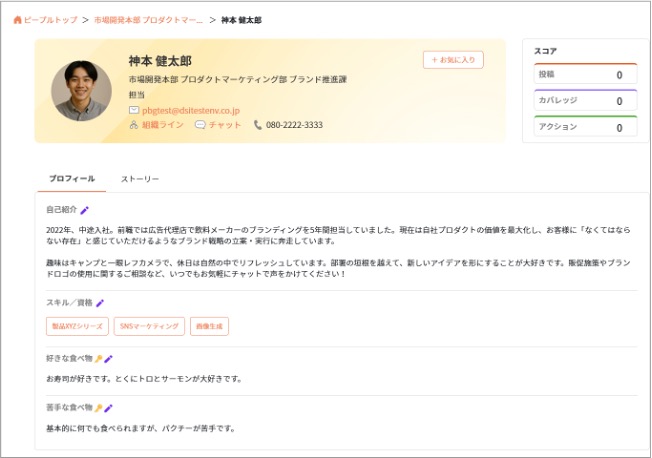Click phone number 080-2222-3333
The width and height of the screenshot is (652, 458).
click(x=294, y=125)
